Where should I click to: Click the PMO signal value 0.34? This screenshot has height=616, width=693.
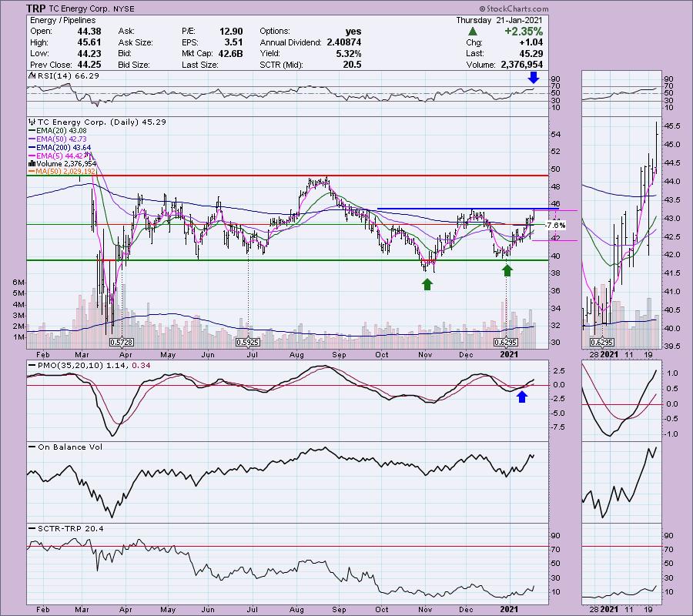(x=142, y=366)
